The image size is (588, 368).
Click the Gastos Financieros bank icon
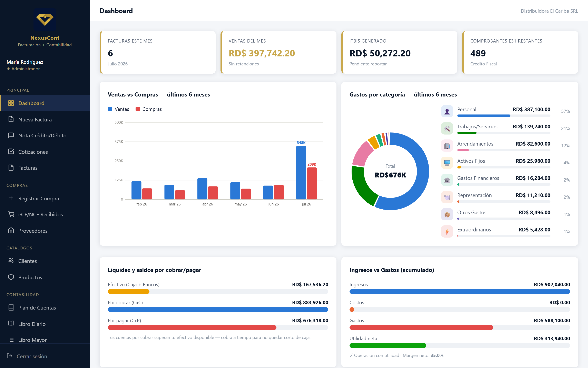(x=447, y=180)
